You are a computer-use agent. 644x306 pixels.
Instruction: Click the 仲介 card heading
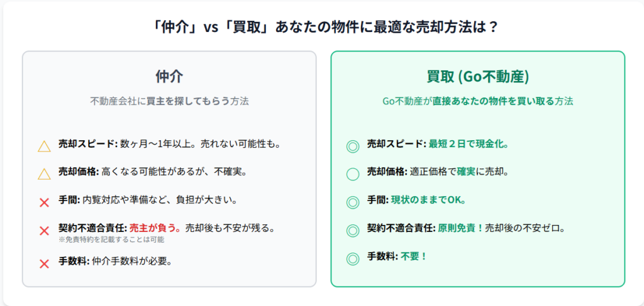click(x=169, y=77)
